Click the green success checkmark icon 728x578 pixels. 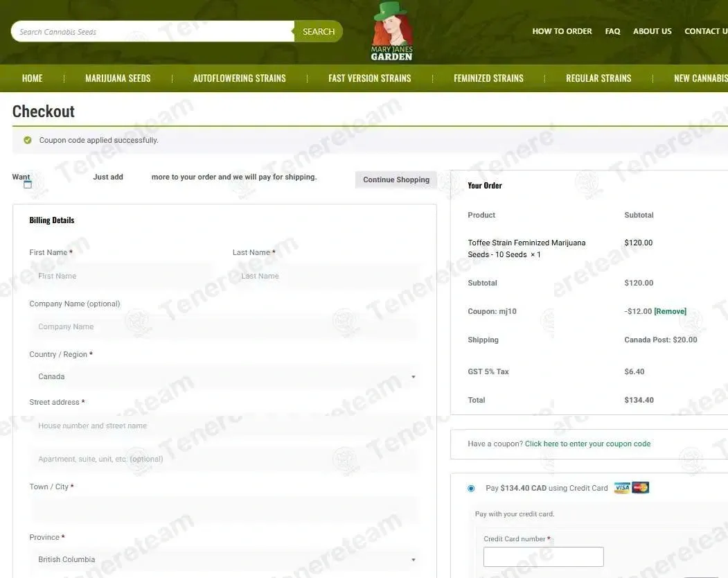point(28,140)
